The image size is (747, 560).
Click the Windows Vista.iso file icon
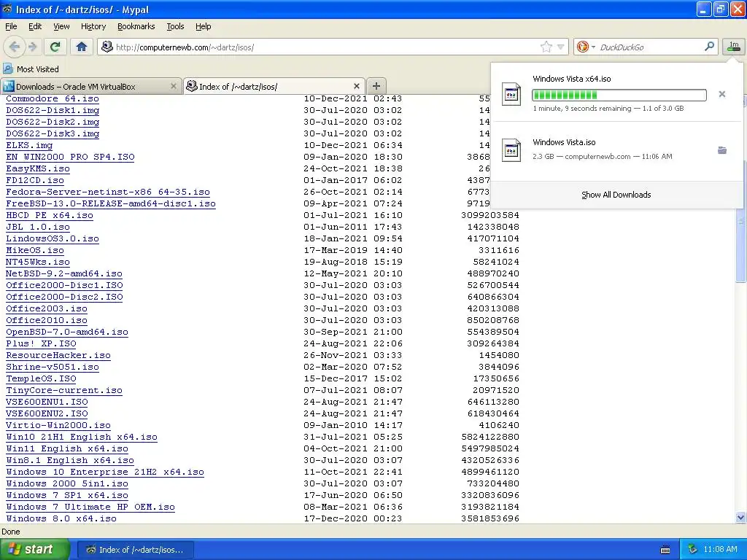click(511, 150)
